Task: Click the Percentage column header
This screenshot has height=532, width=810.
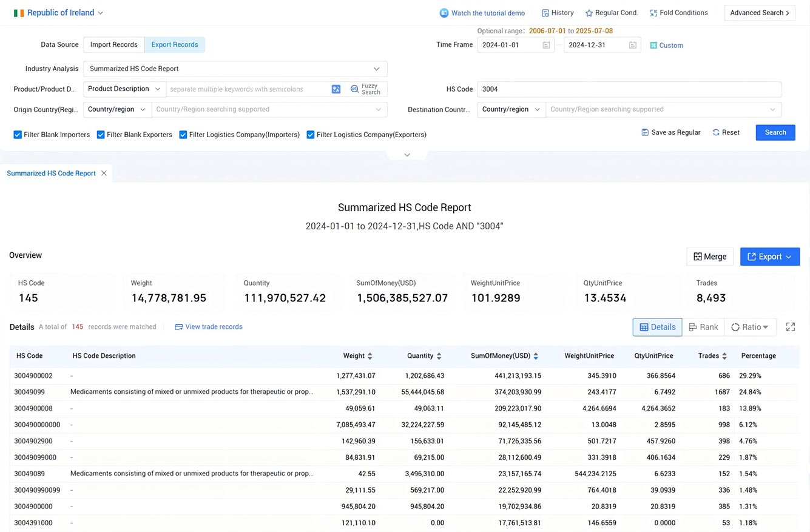Action: [x=758, y=356]
